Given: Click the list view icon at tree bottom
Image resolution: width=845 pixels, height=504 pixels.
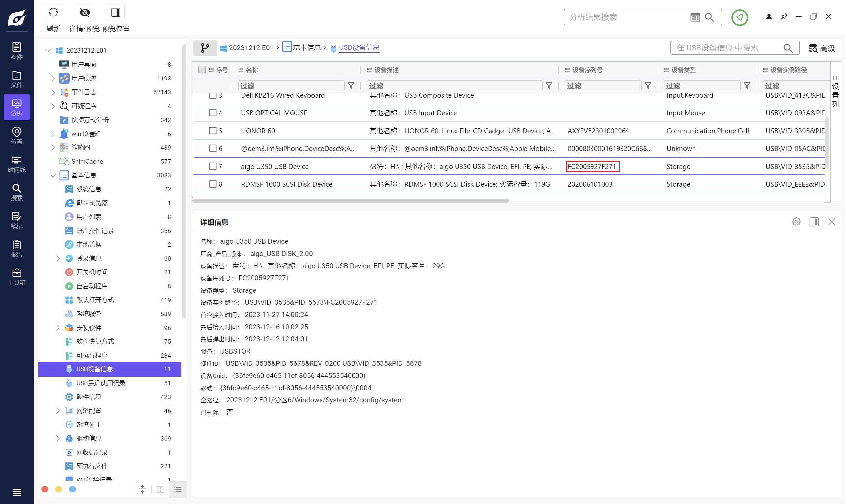Looking at the screenshot, I should click(178, 489).
